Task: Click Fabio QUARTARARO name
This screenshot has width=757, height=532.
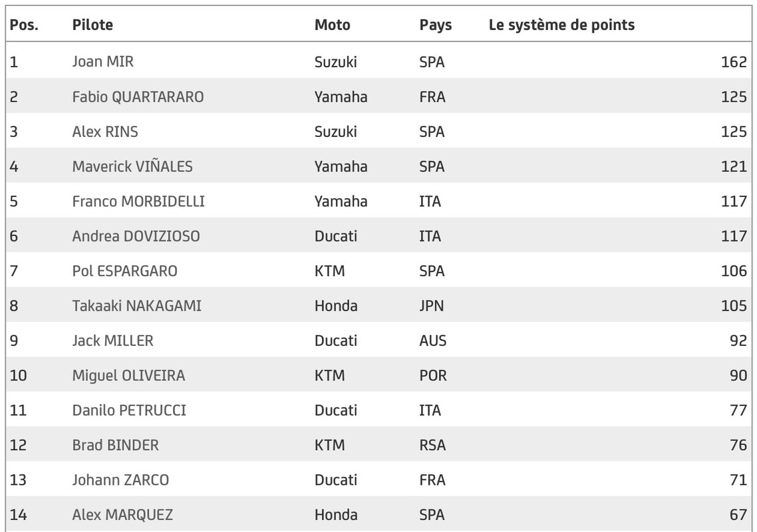Action: point(138,97)
